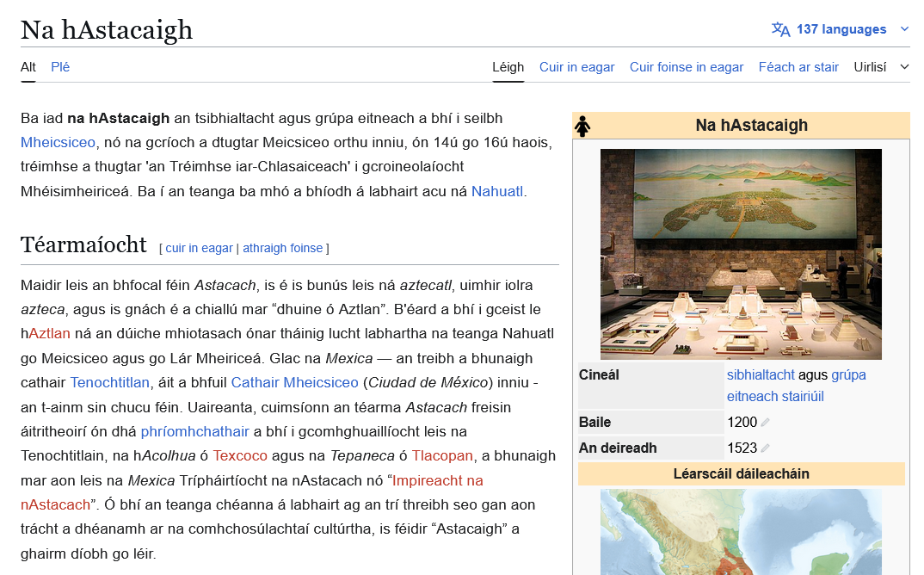This screenshot has width=924, height=575.
Task: Follow the Mheicsiceo link
Action: [x=58, y=142]
